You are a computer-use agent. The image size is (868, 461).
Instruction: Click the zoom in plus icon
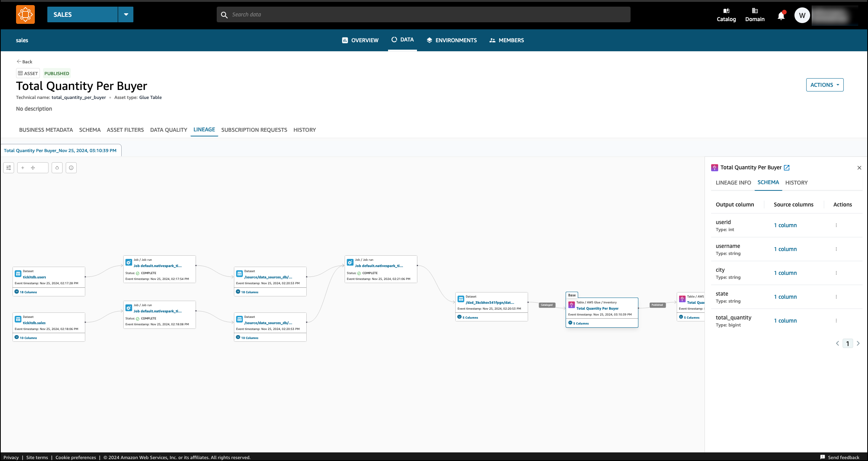tap(23, 168)
